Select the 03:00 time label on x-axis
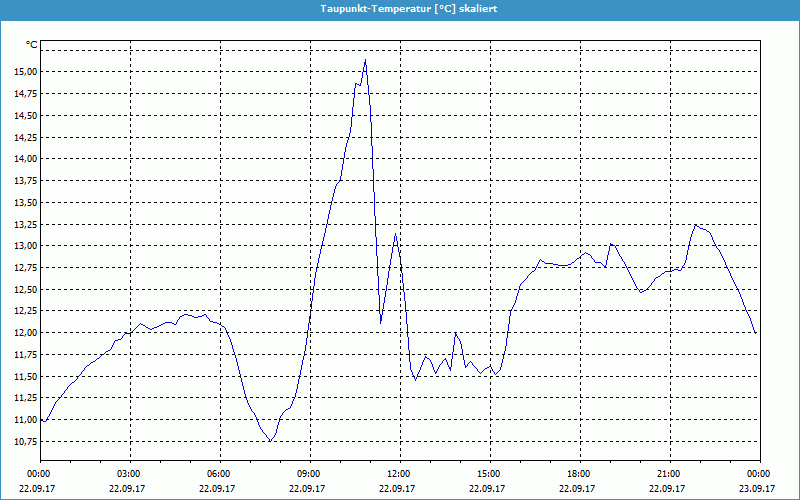 coord(129,474)
